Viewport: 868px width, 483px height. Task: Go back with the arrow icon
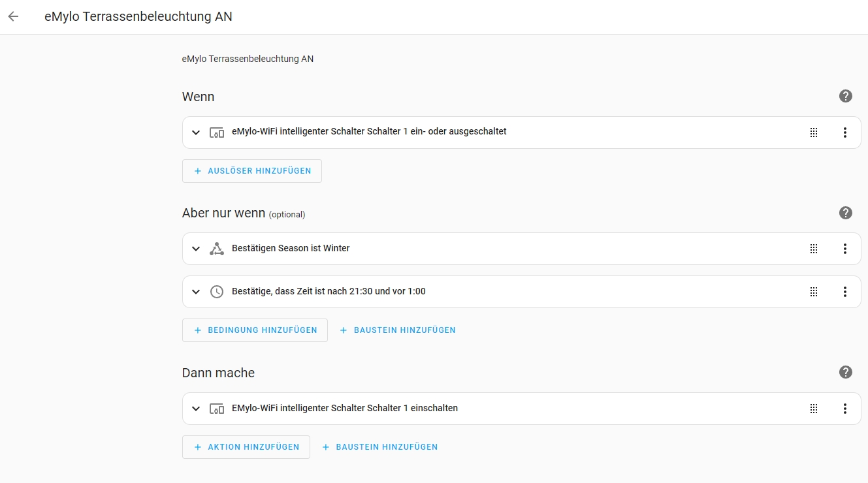13,17
